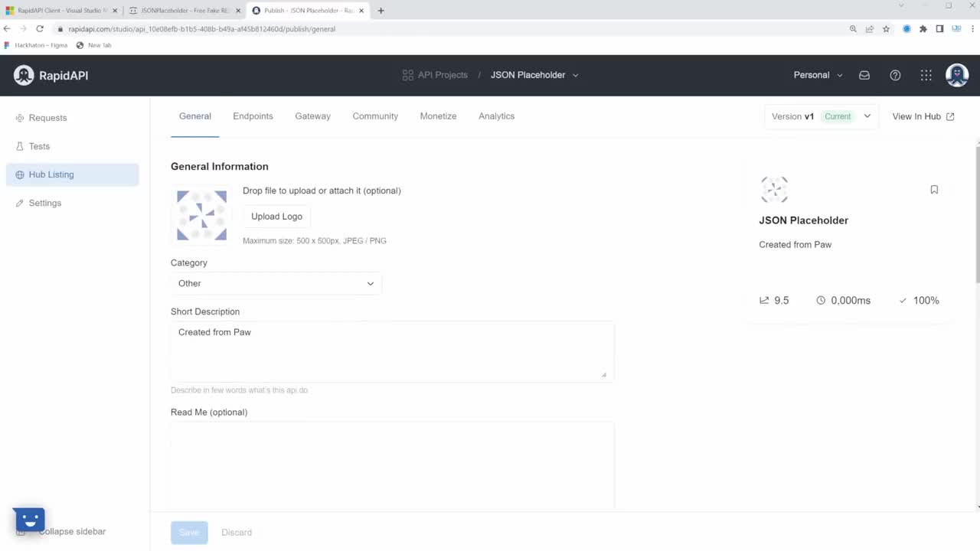This screenshot has height=551, width=980.
Task: Open the Personal workspace dropdown
Action: (818, 75)
